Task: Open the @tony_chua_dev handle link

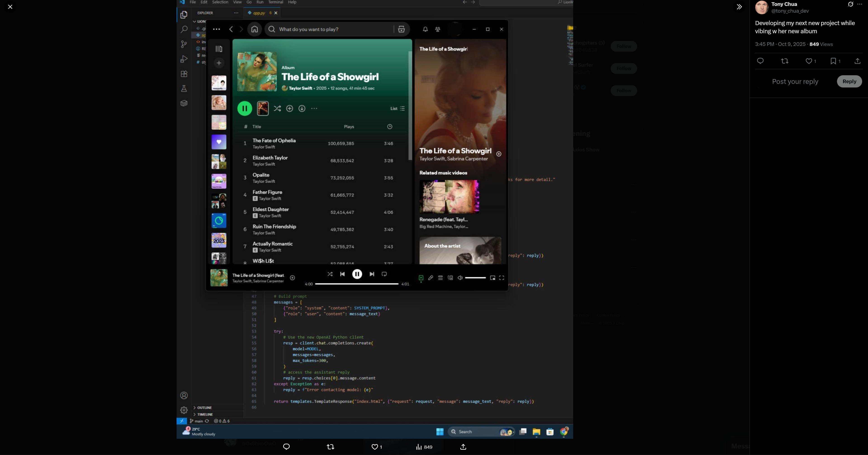Action: [790, 11]
